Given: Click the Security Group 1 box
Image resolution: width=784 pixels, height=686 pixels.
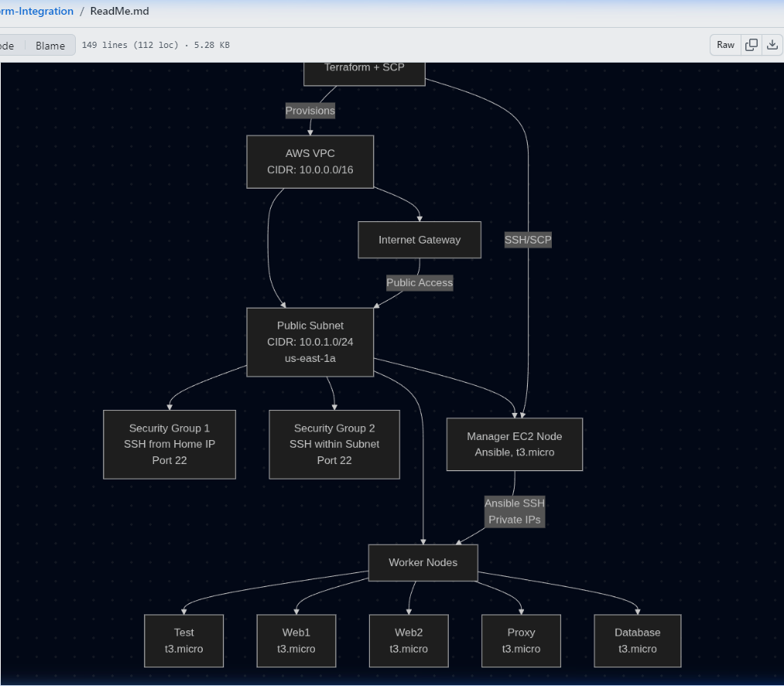Looking at the screenshot, I should tap(169, 444).
